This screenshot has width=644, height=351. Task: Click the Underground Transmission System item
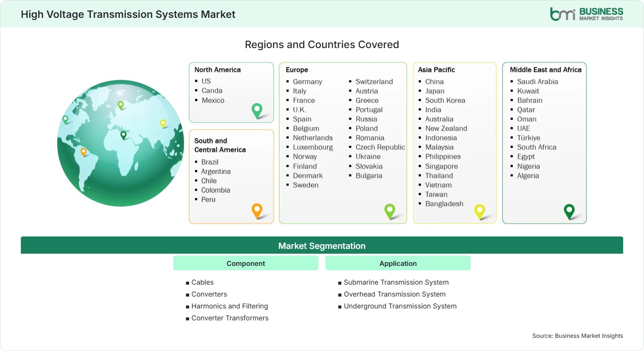coord(400,306)
